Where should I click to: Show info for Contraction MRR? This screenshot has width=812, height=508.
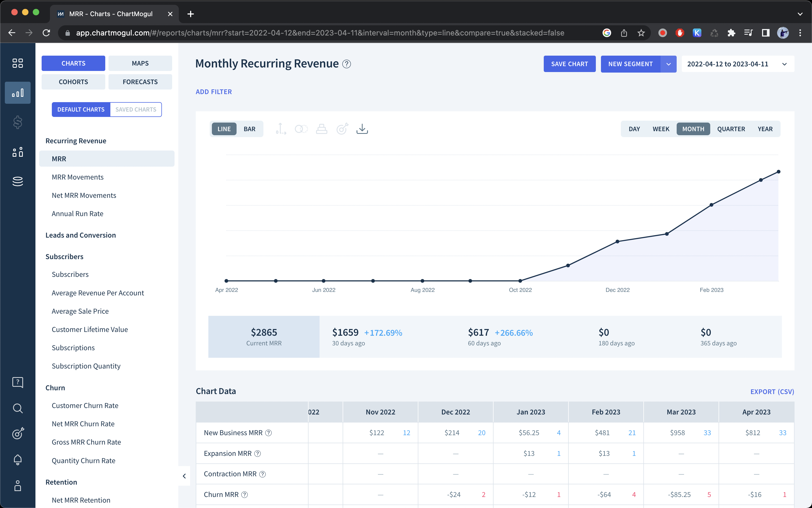pyautogui.click(x=263, y=474)
